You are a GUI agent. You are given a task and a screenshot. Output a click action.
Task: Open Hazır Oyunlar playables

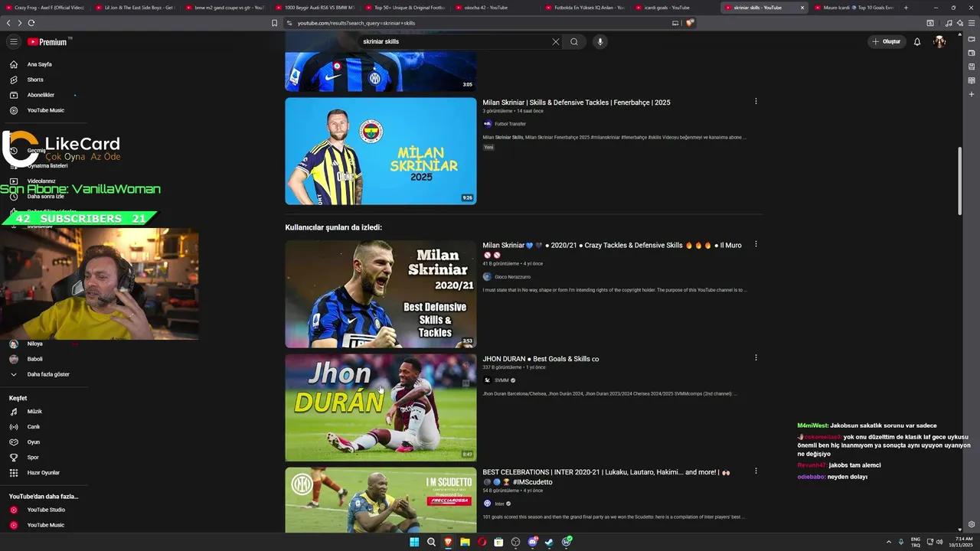44,473
